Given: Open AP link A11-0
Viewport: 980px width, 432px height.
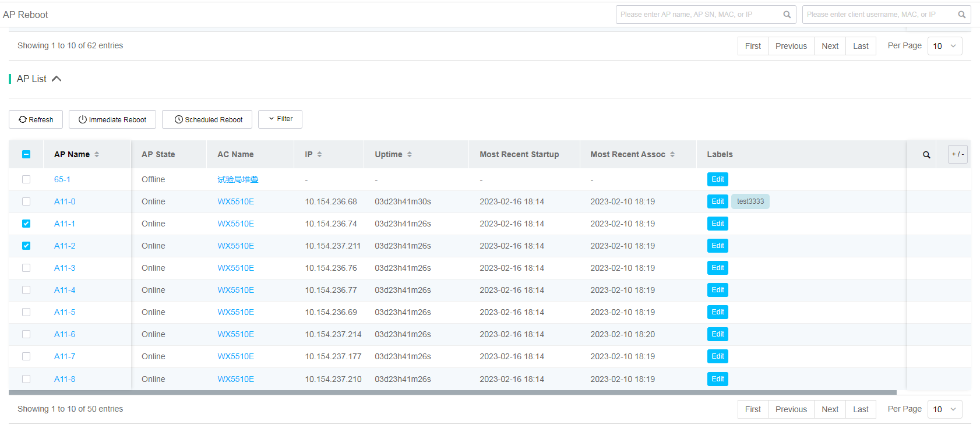Looking at the screenshot, I should pos(65,201).
